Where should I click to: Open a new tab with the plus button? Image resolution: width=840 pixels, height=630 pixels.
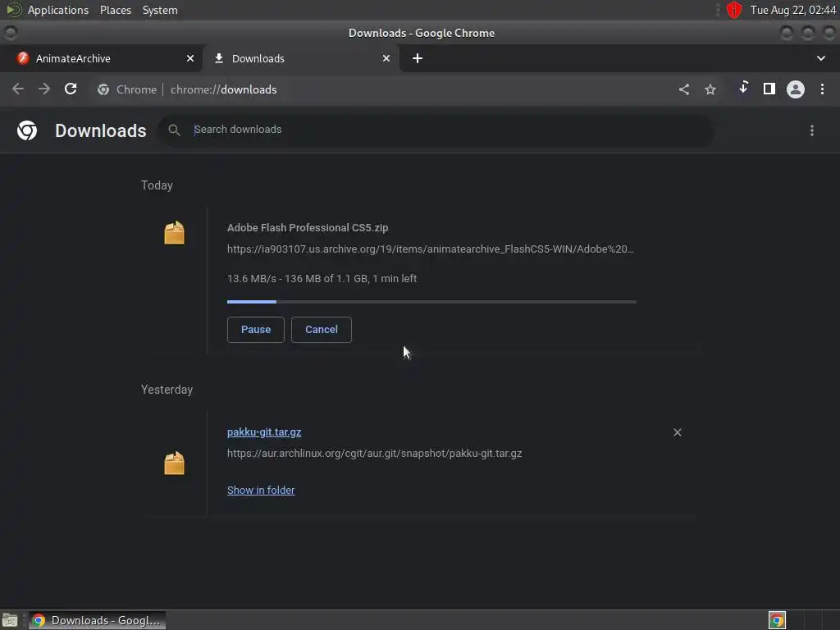(418, 58)
